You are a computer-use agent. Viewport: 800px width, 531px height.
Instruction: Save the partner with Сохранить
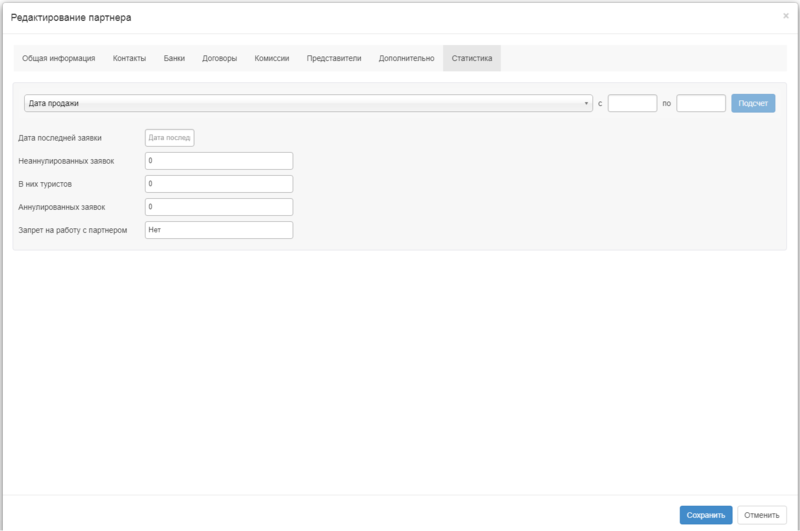(706, 514)
